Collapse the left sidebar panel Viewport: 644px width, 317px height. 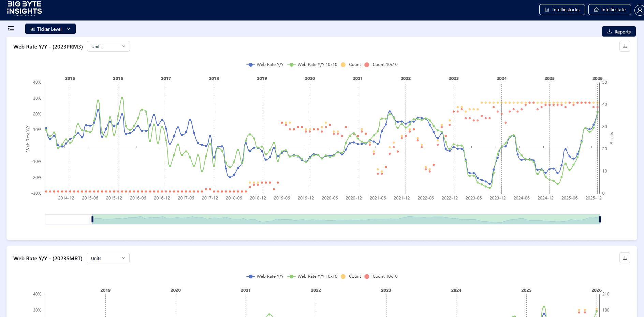click(x=11, y=29)
